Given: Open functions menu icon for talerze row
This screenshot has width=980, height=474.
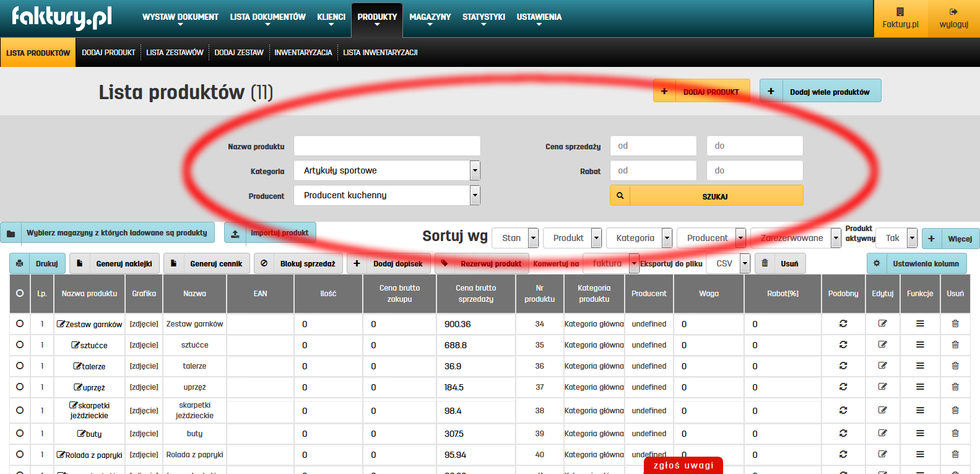Looking at the screenshot, I should [920, 366].
